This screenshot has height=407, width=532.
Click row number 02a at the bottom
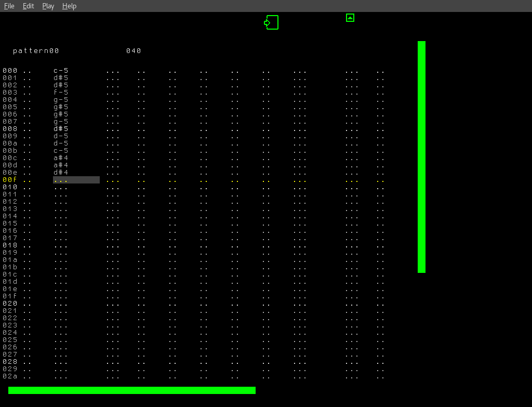[9, 376]
